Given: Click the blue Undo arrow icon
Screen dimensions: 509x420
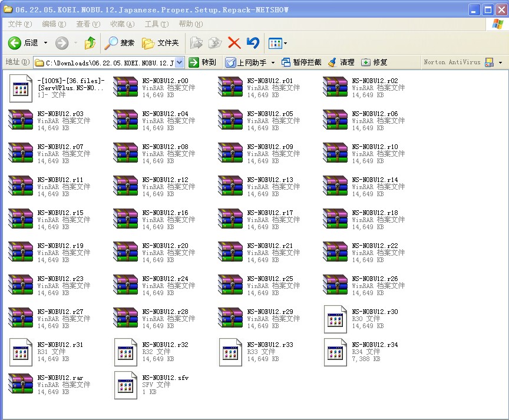Looking at the screenshot, I should 253,43.
